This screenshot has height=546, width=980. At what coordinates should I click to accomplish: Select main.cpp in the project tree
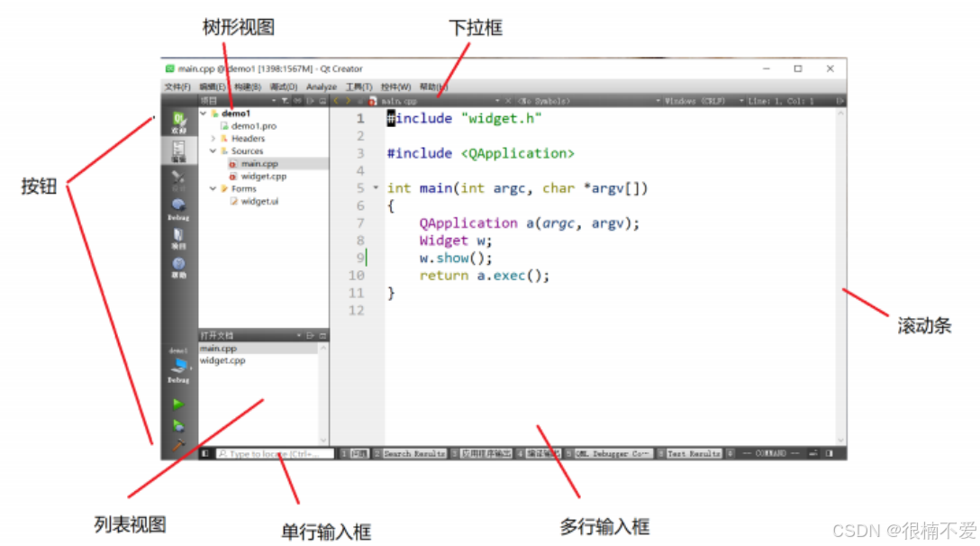(259, 163)
